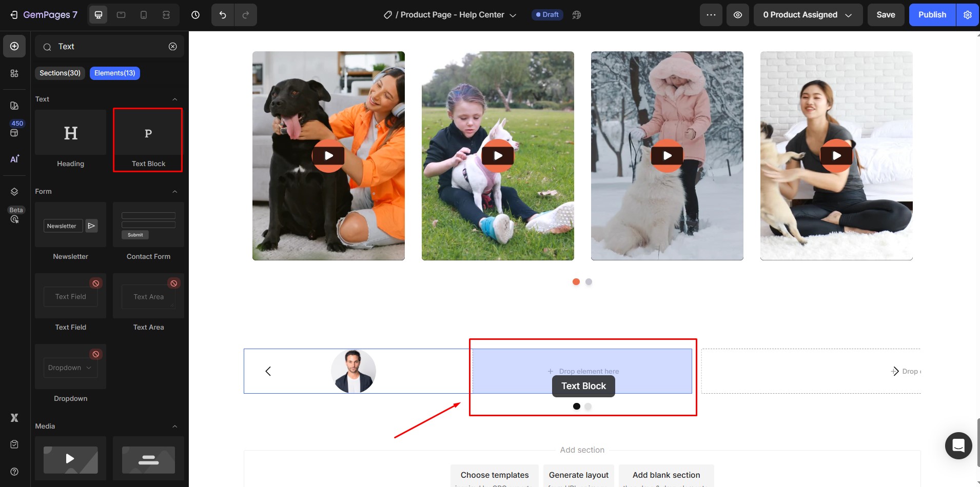Screen dimensions: 980x487
Task: Collapse the Form elements group
Action: click(x=174, y=192)
